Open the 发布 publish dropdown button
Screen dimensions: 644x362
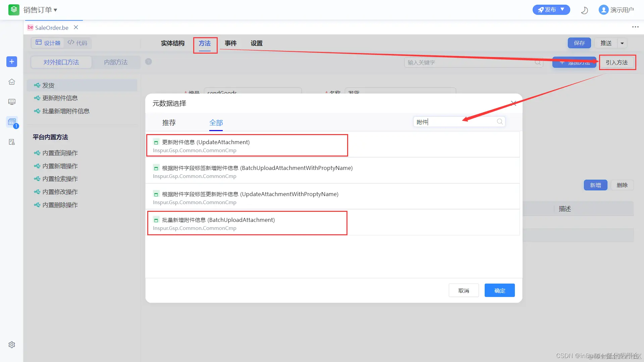pyautogui.click(x=551, y=10)
